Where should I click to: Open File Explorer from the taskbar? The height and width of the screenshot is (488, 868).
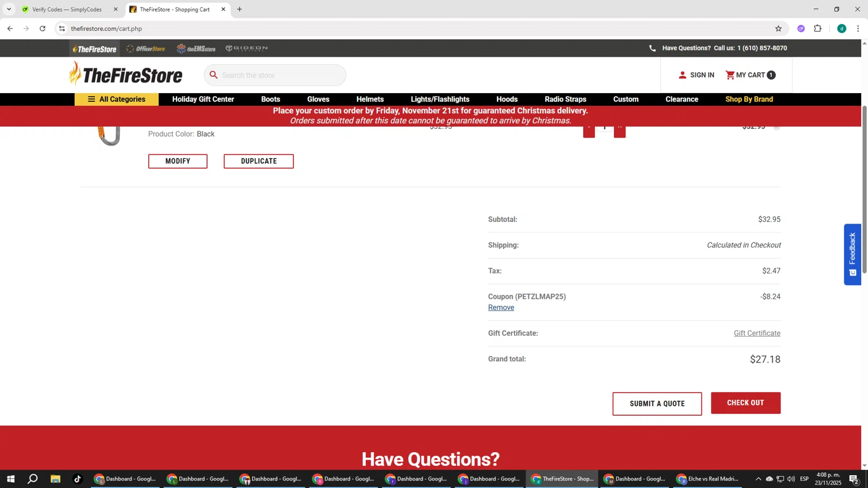tap(56, 479)
